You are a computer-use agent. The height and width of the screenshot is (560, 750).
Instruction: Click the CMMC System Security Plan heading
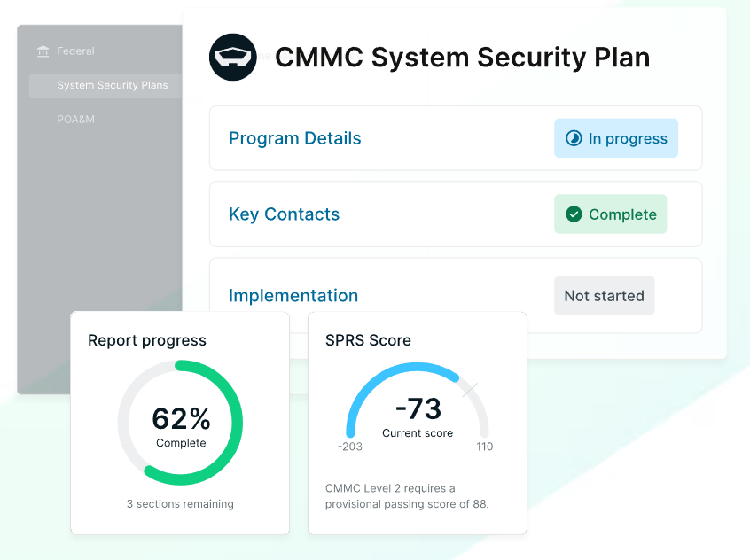click(x=463, y=57)
